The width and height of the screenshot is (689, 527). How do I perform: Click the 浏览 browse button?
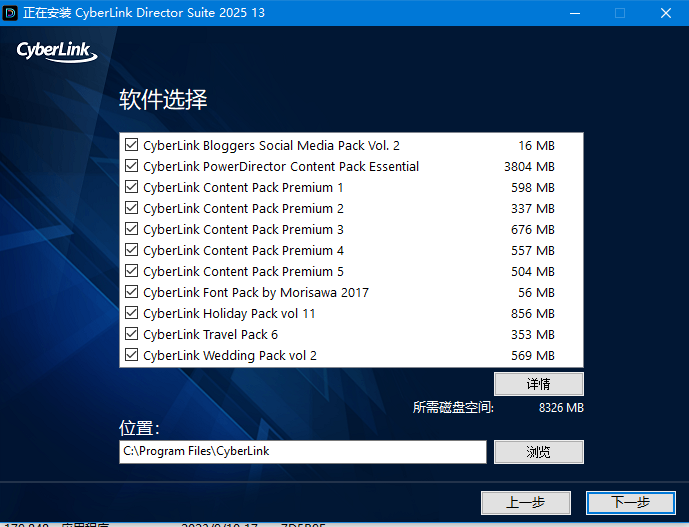tap(539, 452)
